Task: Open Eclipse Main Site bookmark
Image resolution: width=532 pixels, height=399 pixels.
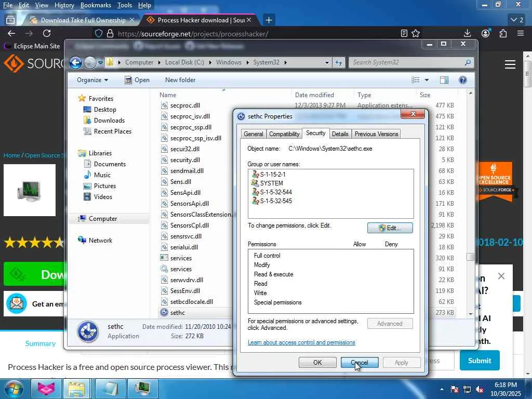Action: (x=32, y=46)
